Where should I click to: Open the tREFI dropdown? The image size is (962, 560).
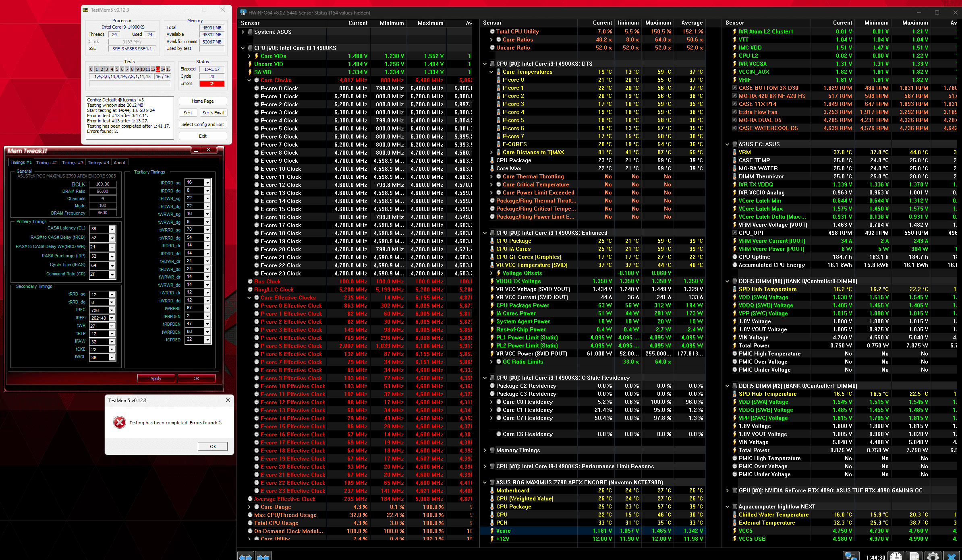point(112,318)
